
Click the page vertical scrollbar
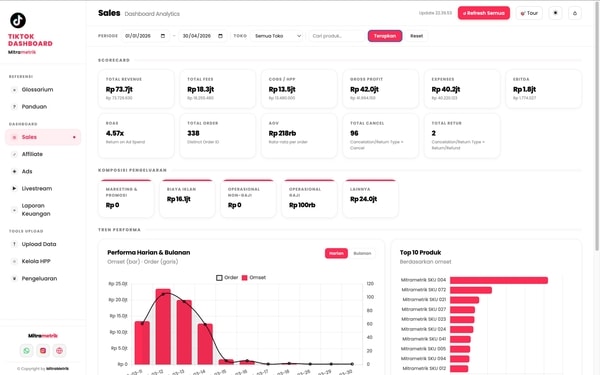597,126
